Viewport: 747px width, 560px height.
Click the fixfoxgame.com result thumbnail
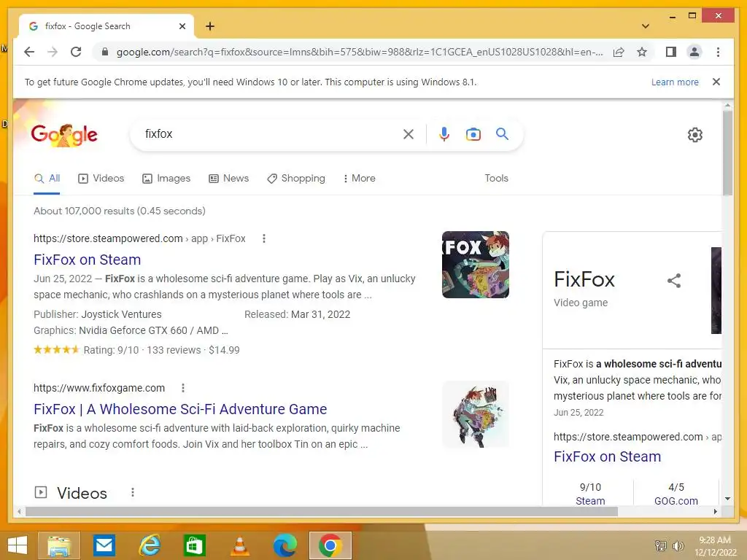[x=476, y=414]
